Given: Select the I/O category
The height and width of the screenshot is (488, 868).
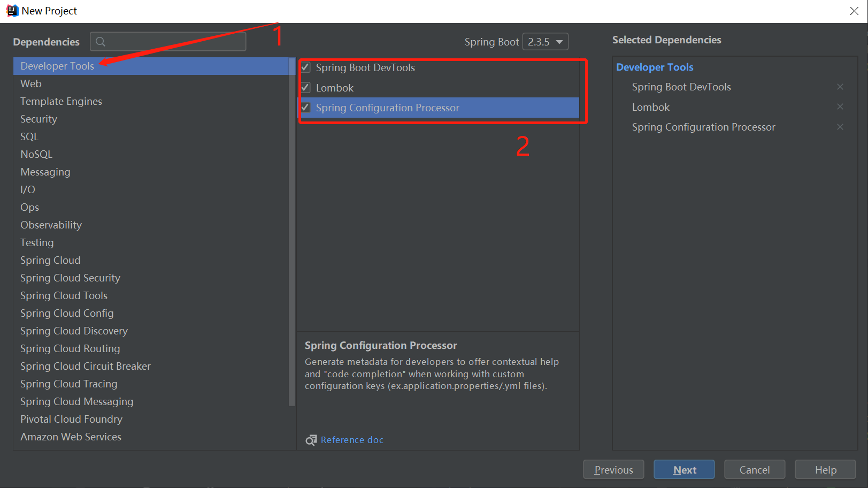Looking at the screenshot, I should pyautogui.click(x=151, y=189).
